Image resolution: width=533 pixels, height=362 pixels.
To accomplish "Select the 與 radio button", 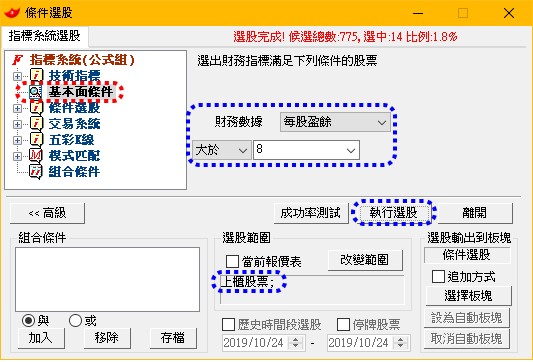I will pyautogui.click(x=28, y=320).
